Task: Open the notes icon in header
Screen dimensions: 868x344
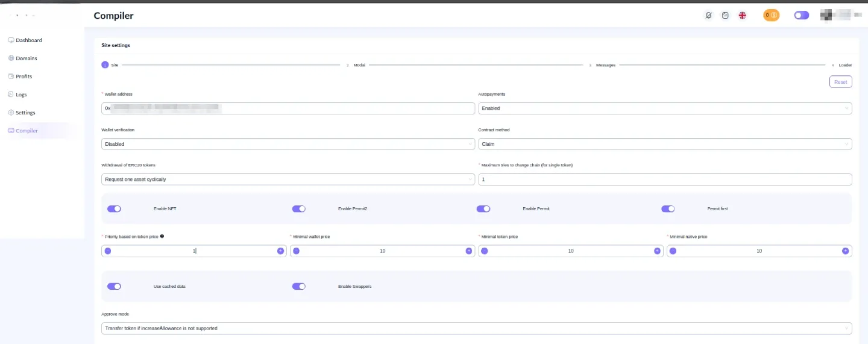Action: (x=725, y=16)
